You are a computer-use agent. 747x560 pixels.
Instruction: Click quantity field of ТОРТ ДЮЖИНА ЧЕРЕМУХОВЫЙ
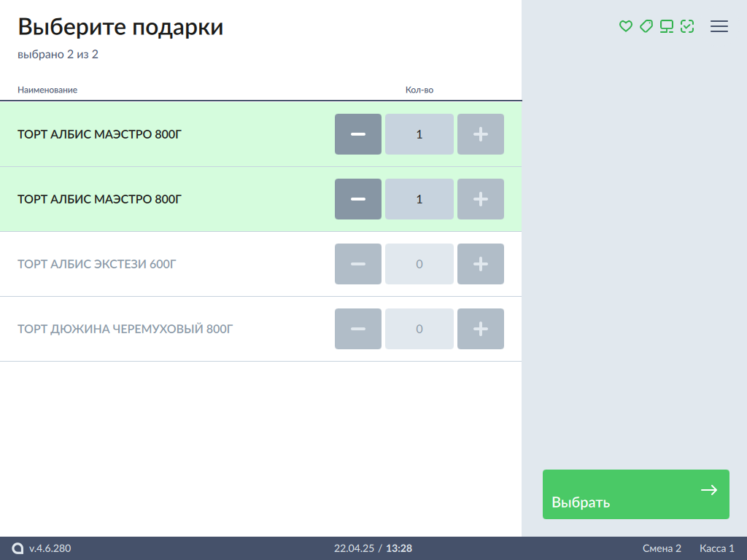[419, 329]
